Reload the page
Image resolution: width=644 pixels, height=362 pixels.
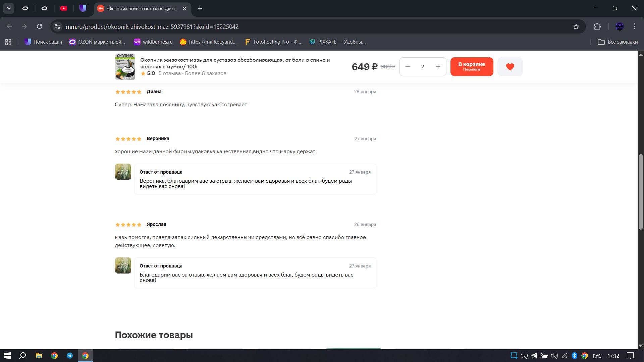tap(39, 26)
